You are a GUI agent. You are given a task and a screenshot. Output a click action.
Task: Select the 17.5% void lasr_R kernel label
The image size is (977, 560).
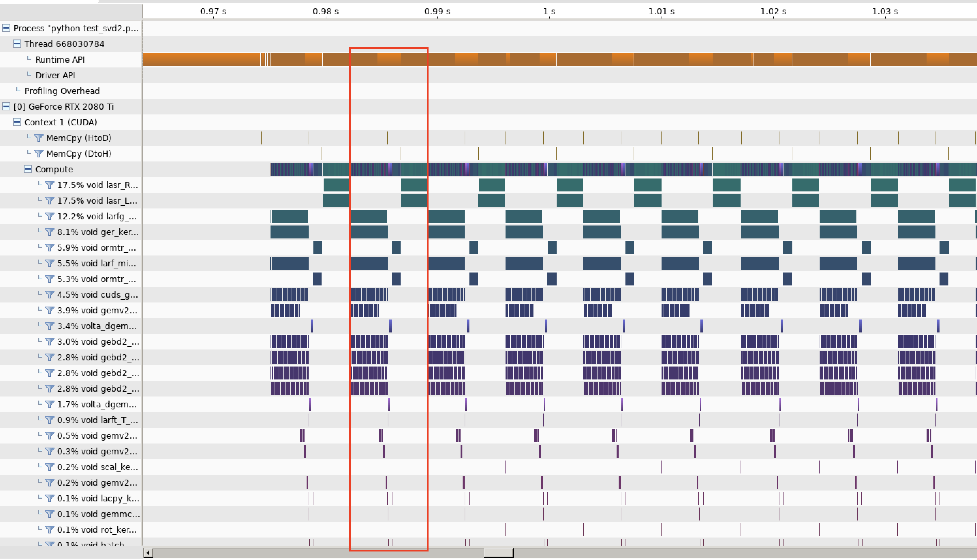click(97, 185)
